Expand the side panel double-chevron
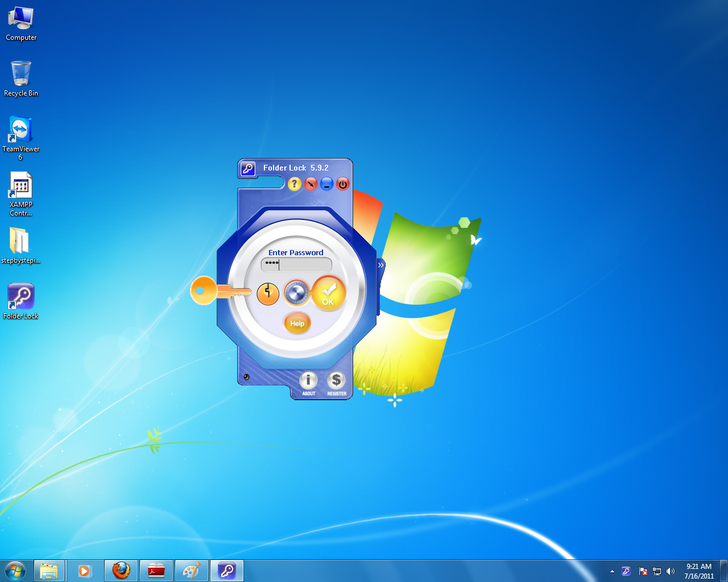This screenshot has height=582, width=728. (381, 265)
